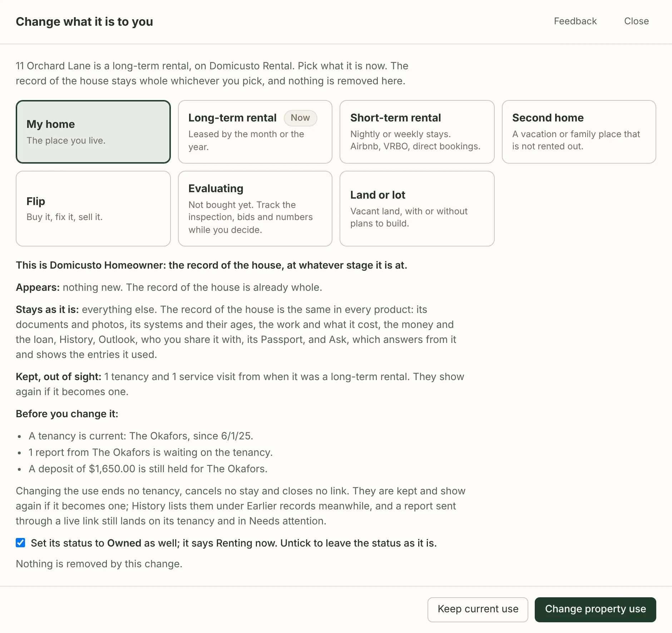Viewport: 672px width, 633px height.
Task: Click 'Nothing is removed by this change.' text
Action: coord(99,564)
